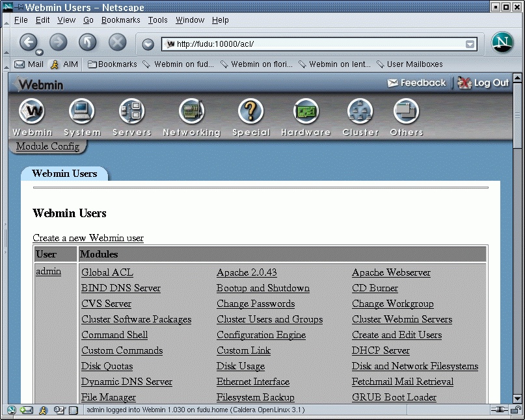
Task: Open the URL history dropdown arrow
Action: 470,44
